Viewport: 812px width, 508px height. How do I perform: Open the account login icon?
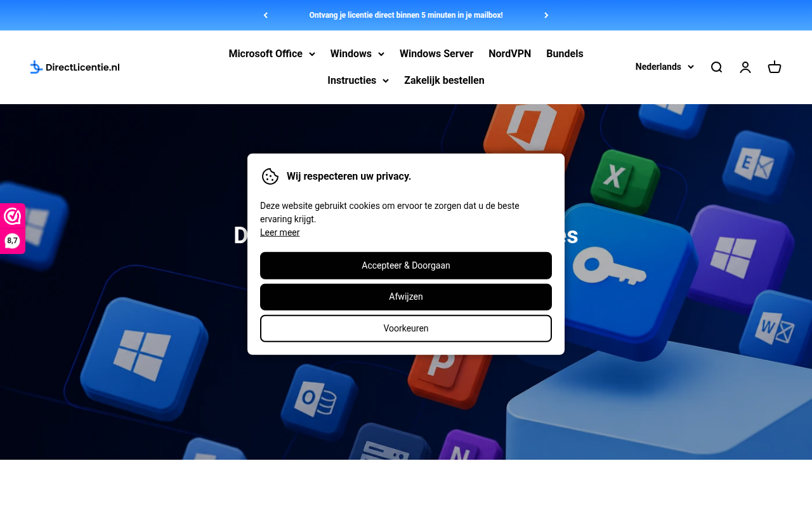click(745, 67)
